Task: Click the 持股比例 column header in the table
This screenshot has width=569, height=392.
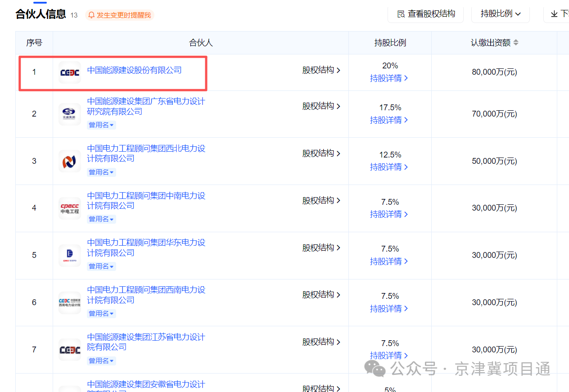Action: point(390,43)
